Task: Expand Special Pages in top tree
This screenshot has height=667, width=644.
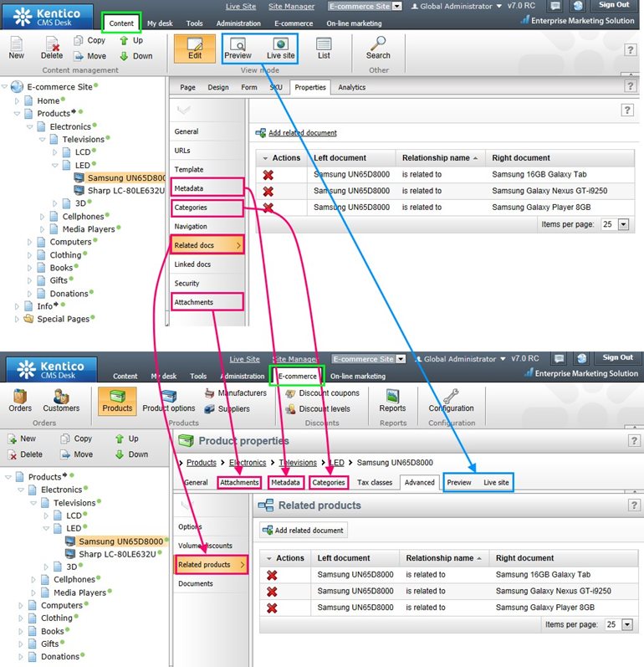Action: [x=17, y=319]
